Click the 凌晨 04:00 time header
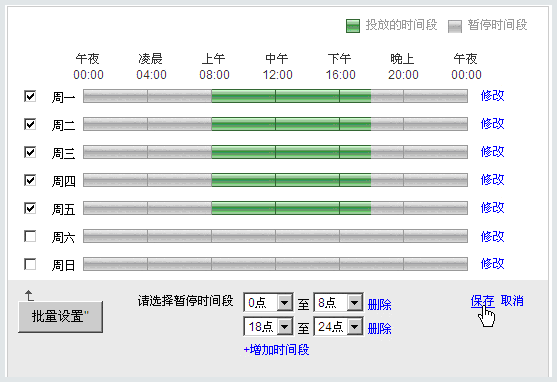 151,67
